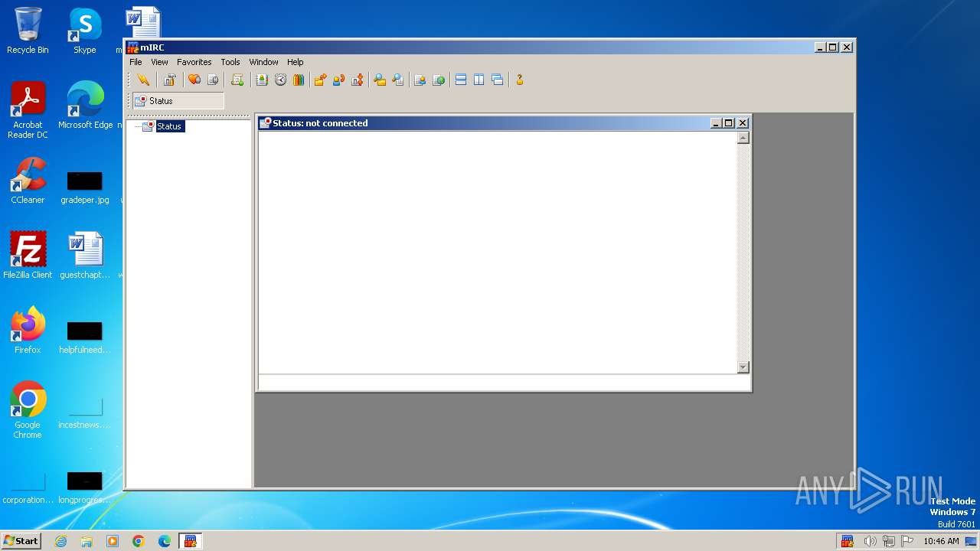Select the Recycle Bin desktop icon
This screenshot has width=980, height=551.
(x=28, y=31)
